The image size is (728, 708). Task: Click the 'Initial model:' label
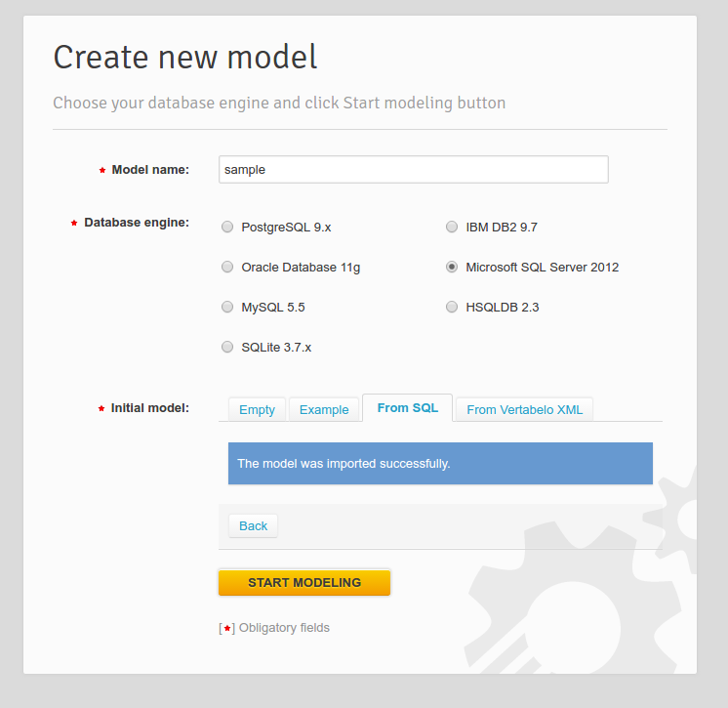point(149,408)
